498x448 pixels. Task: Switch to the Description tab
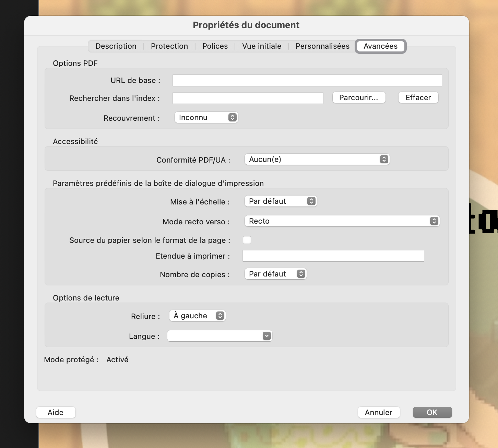(116, 46)
